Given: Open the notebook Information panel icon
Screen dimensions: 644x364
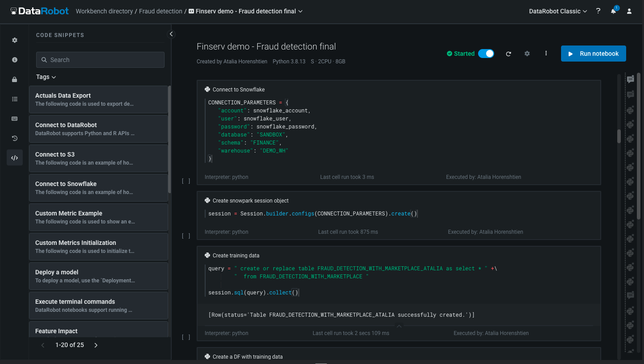Looking at the screenshot, I should pyautogui.click(x=15, y=59).
